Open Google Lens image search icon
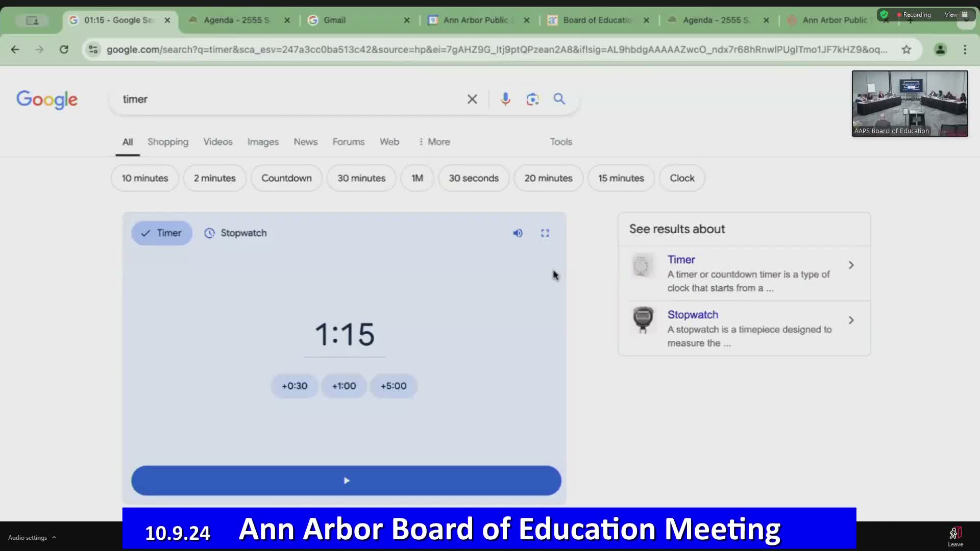The width and height of the screenshot is (980, 551). tap(532, 99)
